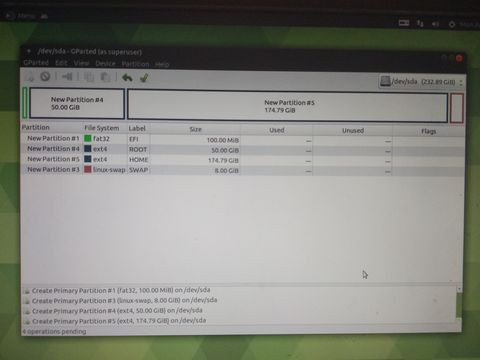Viewport: 480px width, 360px height.
Task: Apply all operations with the green checkmark
Action: coord(144,78)
